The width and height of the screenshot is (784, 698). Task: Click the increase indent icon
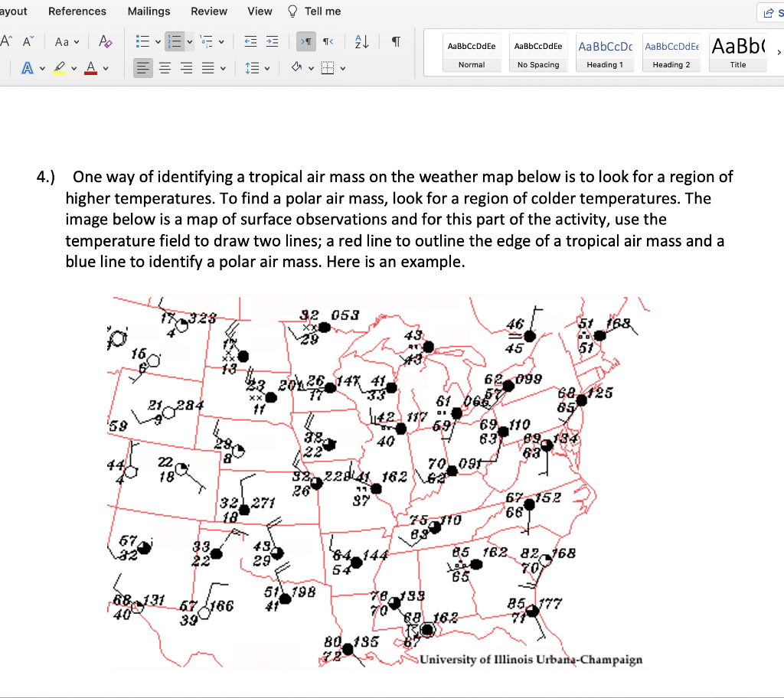click(x=272, y=41)
